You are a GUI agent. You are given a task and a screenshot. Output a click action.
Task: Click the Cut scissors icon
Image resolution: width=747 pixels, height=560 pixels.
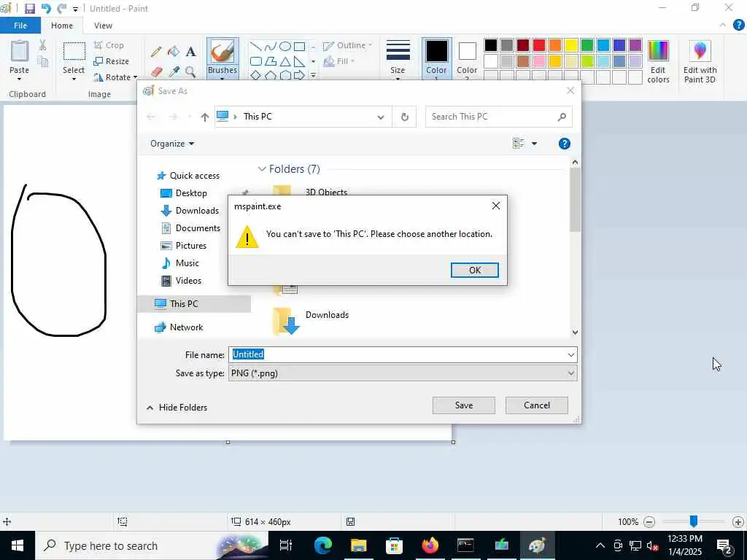(x=43, y=44)
